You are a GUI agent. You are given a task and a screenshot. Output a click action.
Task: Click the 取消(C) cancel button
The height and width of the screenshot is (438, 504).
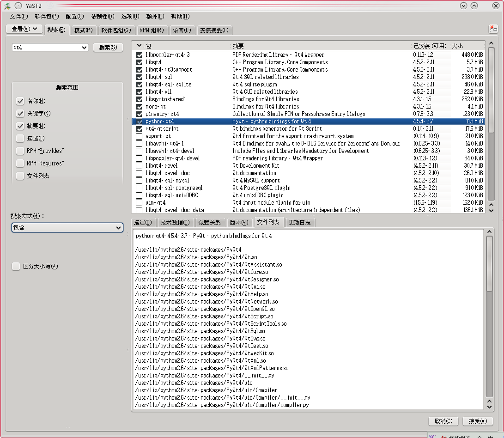click(443, 421)
